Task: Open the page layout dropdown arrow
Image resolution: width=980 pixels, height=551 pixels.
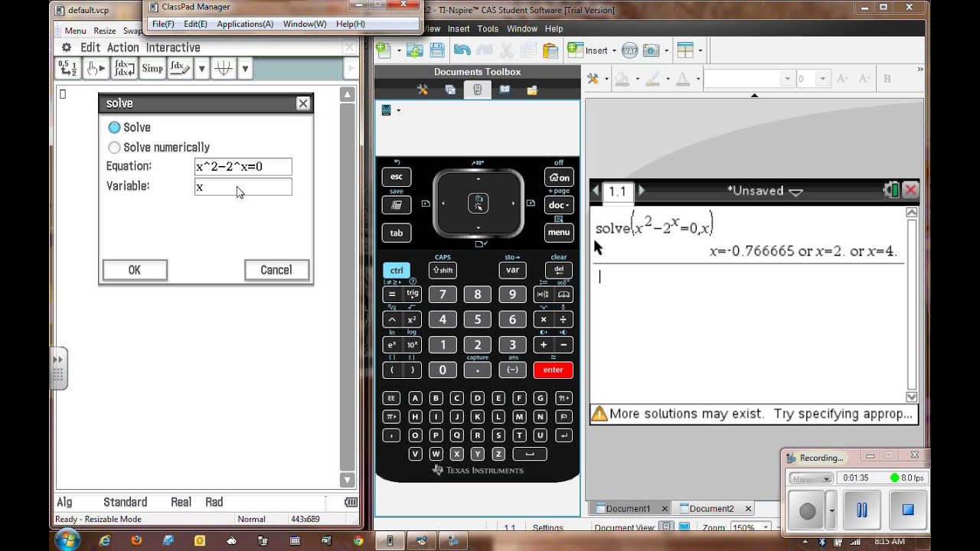Action: coord(699,51)
